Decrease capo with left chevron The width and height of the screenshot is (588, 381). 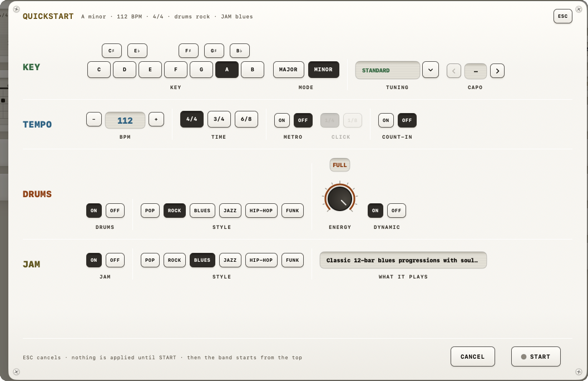(x=454, y=71)
